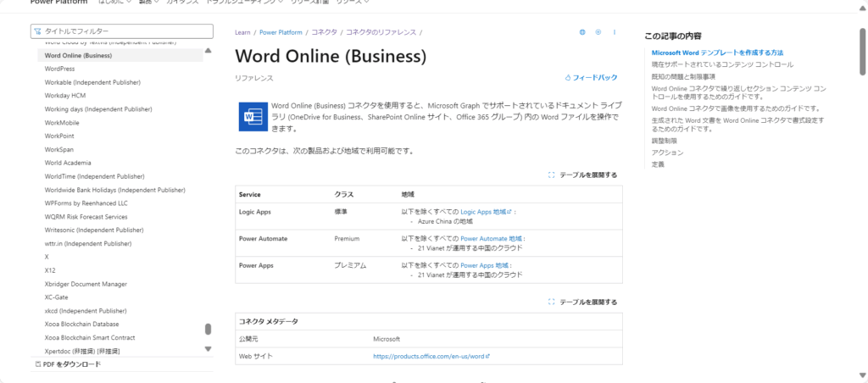This screenshot has height=383, width=868.
Task: Open the products.office.com website link
Action: click(x=431, y=357)
